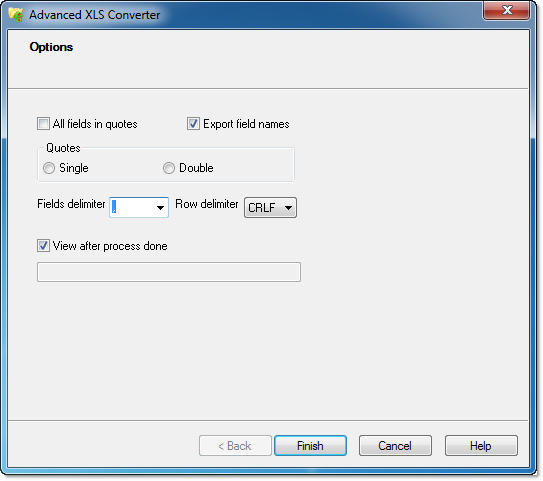This screenshot has height=481, width=543.
Task: Click the Advanced XLS Converter app icon
Action: 15,15
